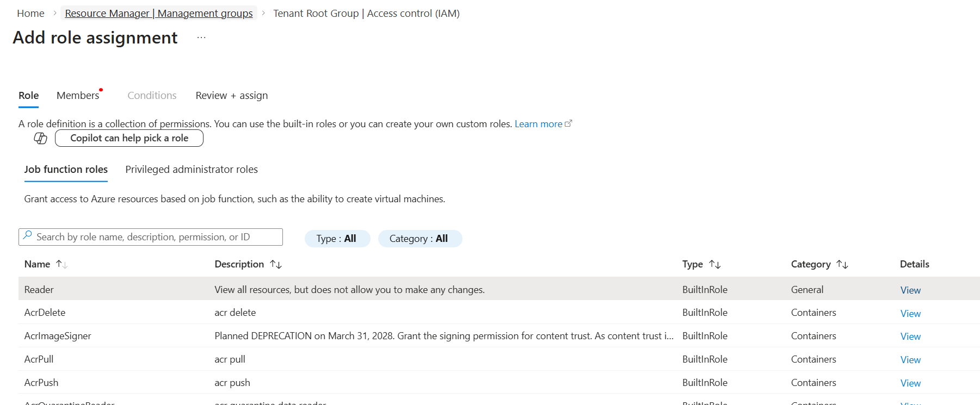This screenshot has height=405, width=980.
Task: Sort by Description column arrows
Action: tap(276, 264)
